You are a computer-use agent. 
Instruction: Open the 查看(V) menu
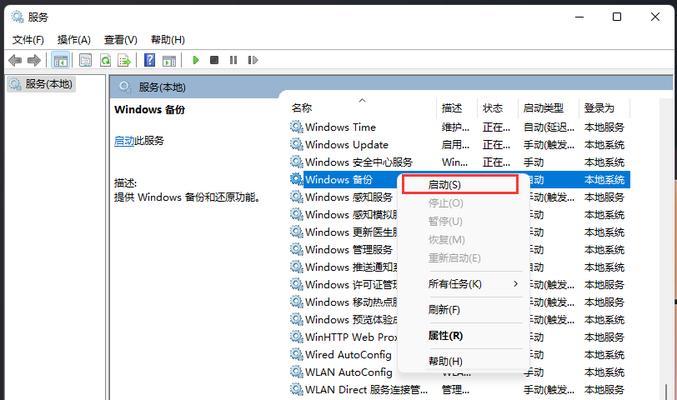[120, 40]
